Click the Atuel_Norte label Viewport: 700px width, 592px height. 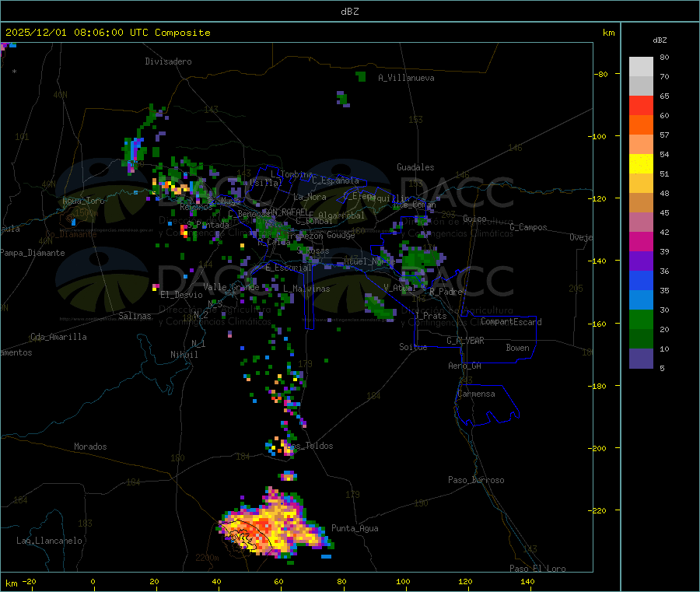(x=369, y=261)
